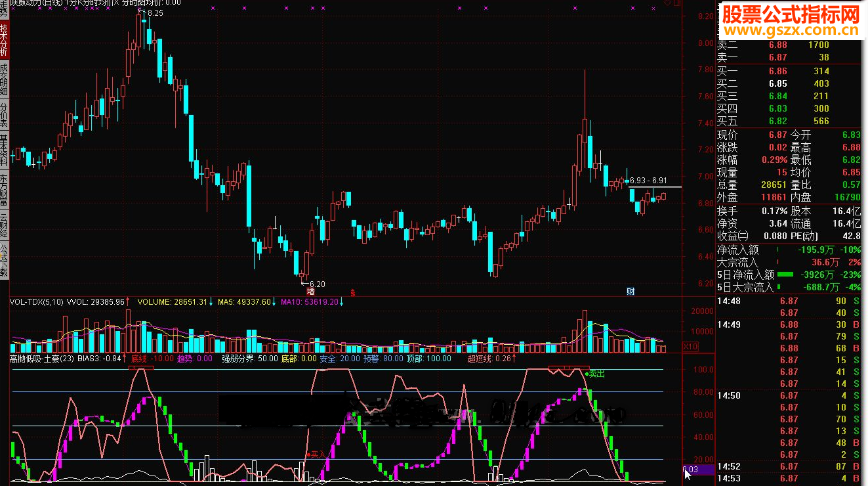Click the MA5: 49337.60 value
The height and width of the screenshot is (486, 868).
pyautogui.click(x=245, y=302)
